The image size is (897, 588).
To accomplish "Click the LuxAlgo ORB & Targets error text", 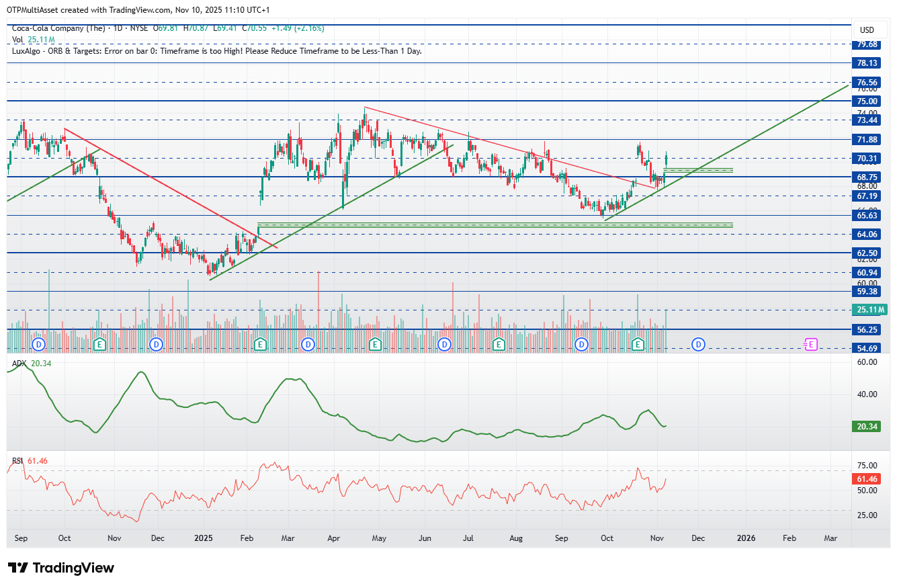I will (x=217, y=50).
